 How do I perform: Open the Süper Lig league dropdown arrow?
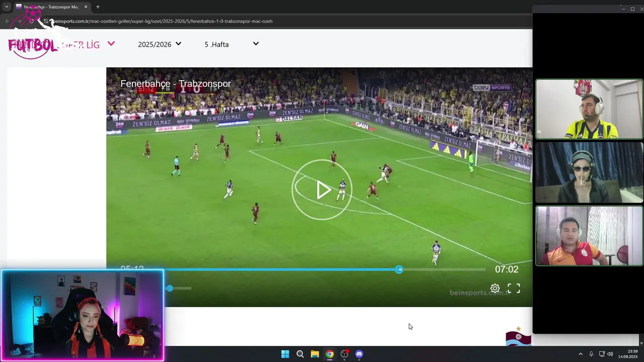pos(111,44)
